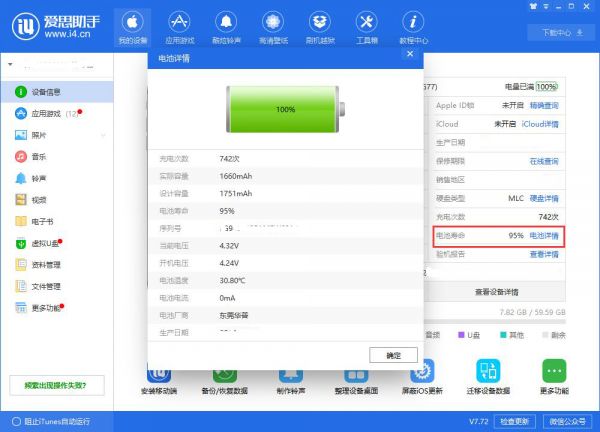Select 照片 in the sidebar
600x432 pixels.
[x=57, y=135]
